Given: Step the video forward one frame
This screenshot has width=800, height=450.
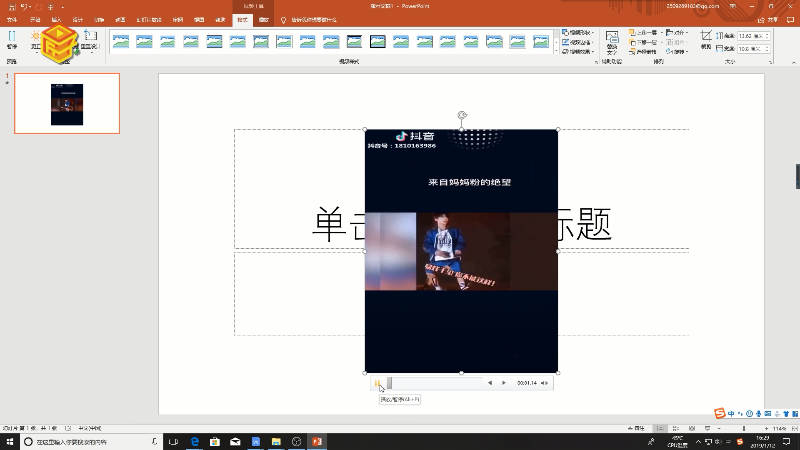Looking at the screenshot, I should click(x=503, y=383).
